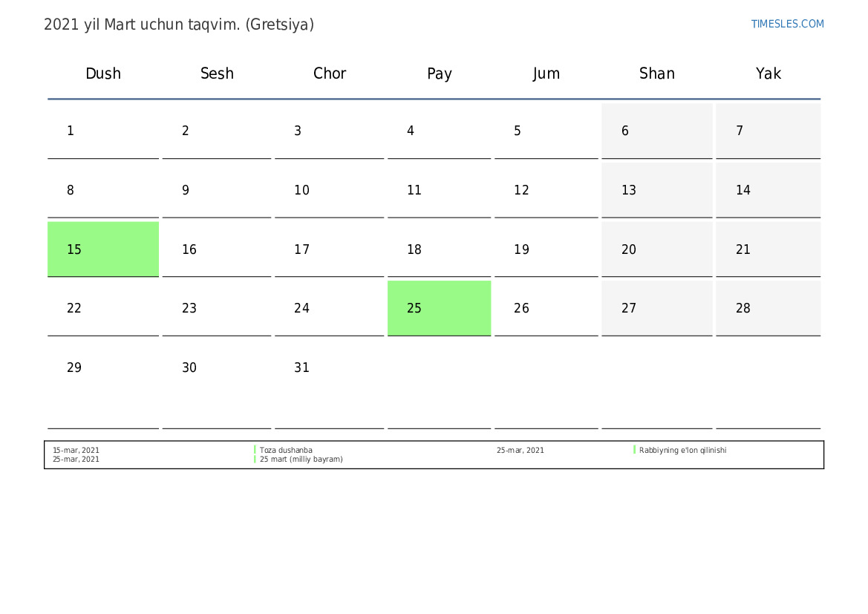Select the 'Shan' weekday header

657,74
